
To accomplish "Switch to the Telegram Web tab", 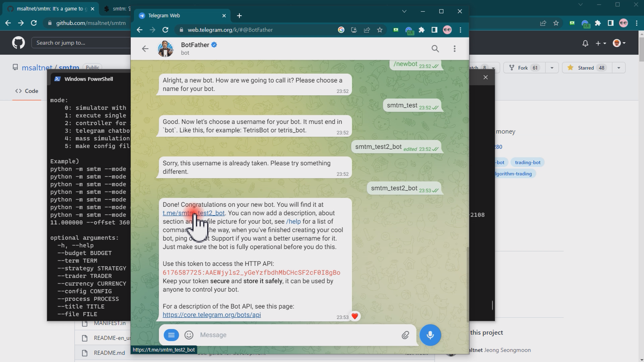I will pos(182,16).
